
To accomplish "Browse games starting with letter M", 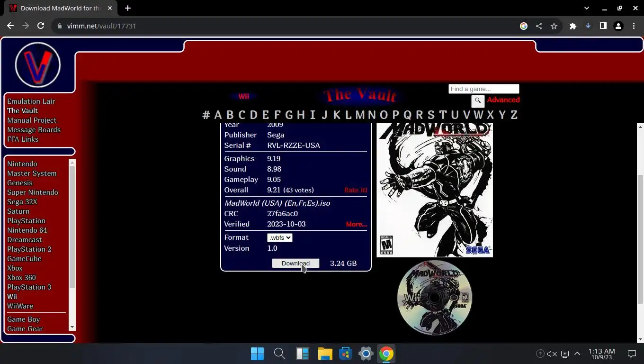I will [x=360, y=115].
